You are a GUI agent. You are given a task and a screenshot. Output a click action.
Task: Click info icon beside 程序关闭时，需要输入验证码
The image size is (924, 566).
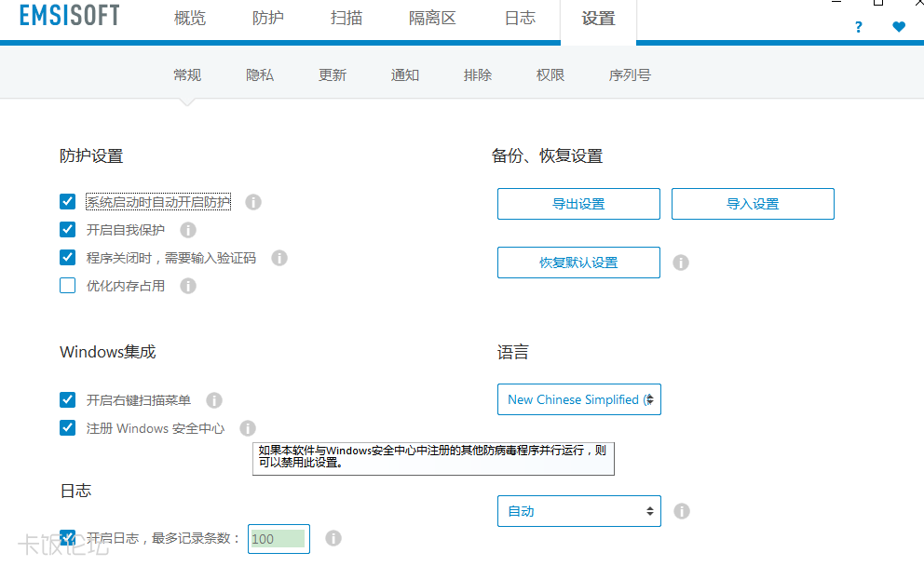279,258
